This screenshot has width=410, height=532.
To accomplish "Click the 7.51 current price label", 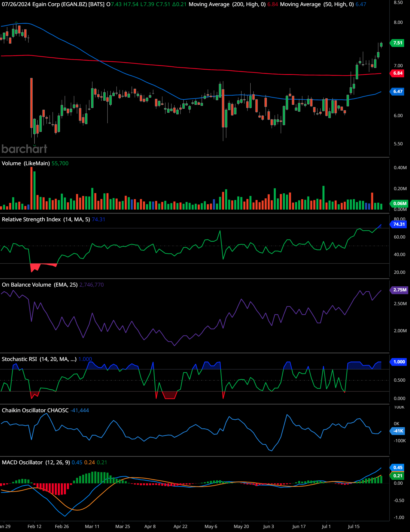I will (x=397, y=43).
